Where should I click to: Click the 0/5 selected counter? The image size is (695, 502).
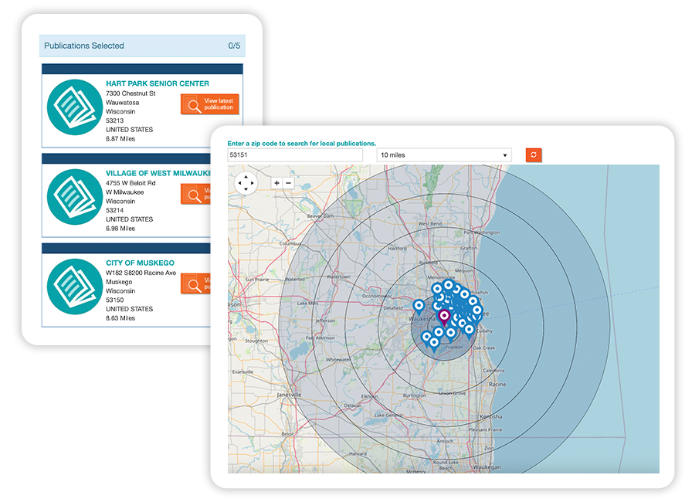click(x=234, y=46)
